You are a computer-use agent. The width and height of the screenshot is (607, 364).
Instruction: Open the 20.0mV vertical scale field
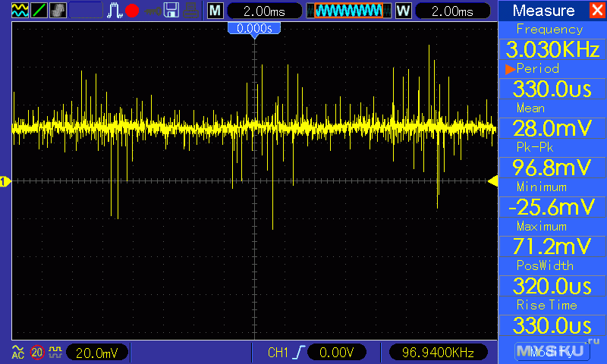click(x=97, y=353)
